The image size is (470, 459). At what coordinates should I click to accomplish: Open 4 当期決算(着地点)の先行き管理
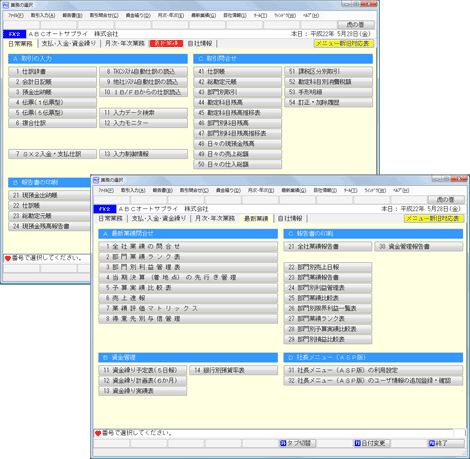(x=188, y=277)
